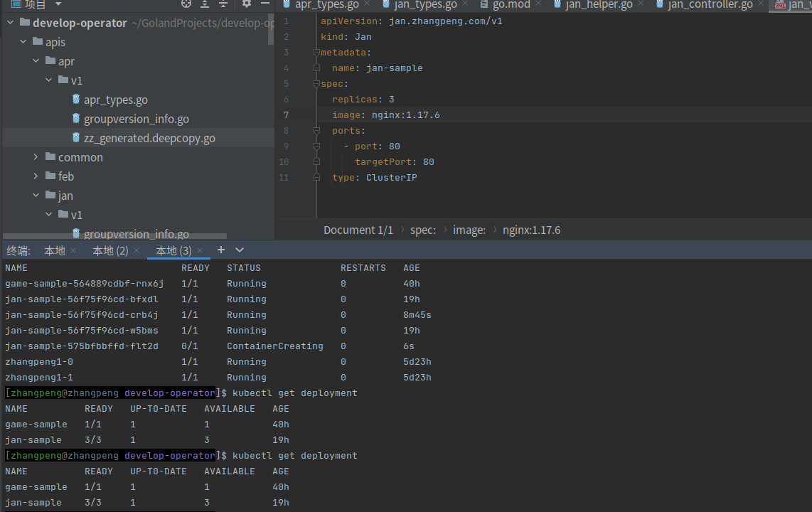The height and width of the screenshot is (512, 812).
Task: Open the project view dropdown arrow
Action: [58, 4]
